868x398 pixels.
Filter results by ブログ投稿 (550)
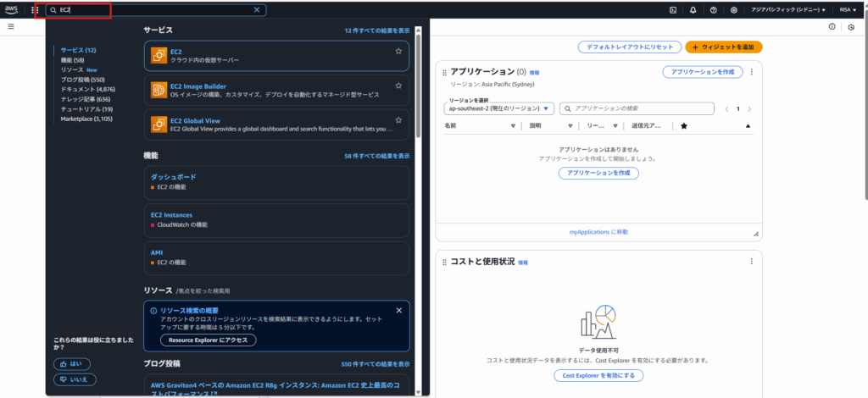(x=82, y=80)
